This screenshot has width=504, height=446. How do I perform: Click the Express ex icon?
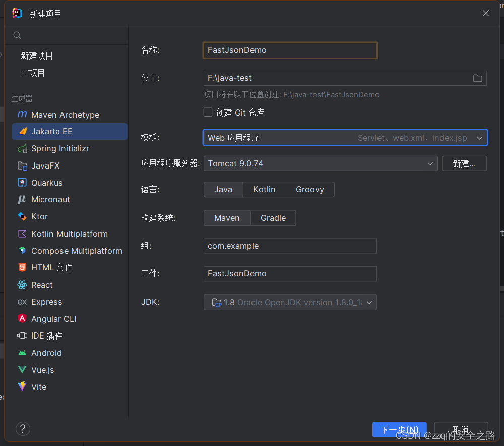[x=22, y=302]
